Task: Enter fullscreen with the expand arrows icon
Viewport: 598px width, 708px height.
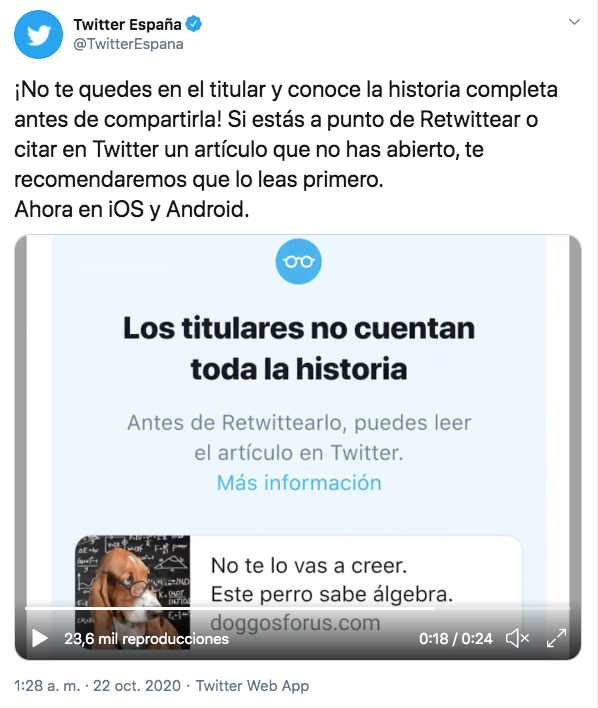Action: click(x=556, y=638)
